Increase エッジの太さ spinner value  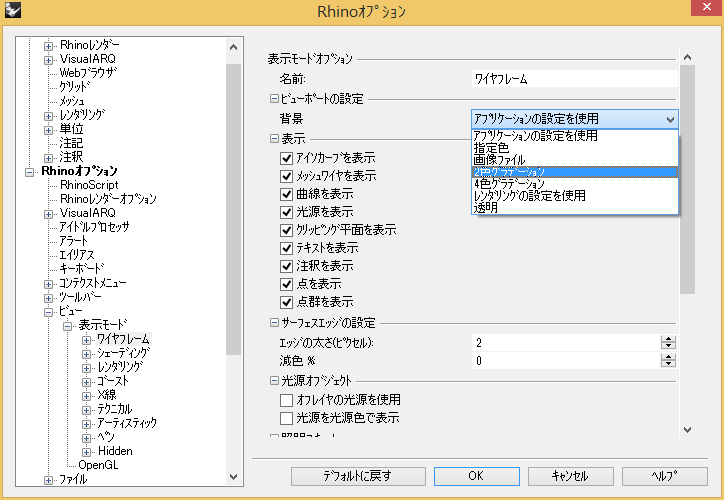tap(668, 339)
